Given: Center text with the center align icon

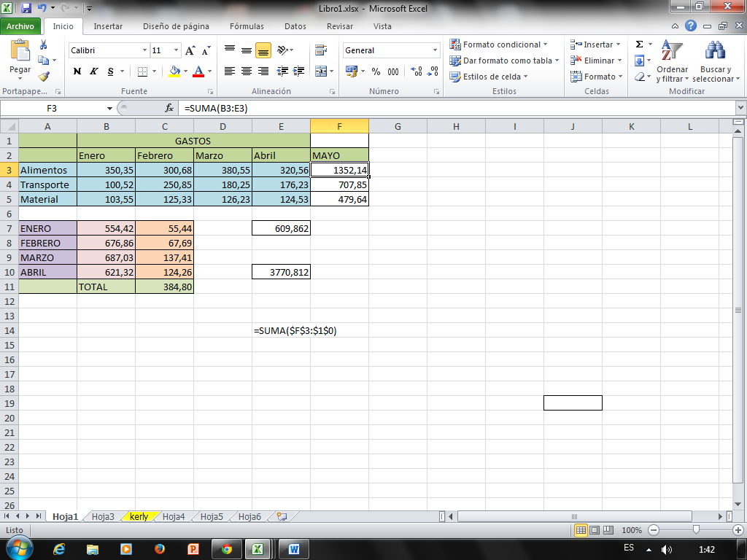Looking at the screenshot, I should (x=247, y=71).
